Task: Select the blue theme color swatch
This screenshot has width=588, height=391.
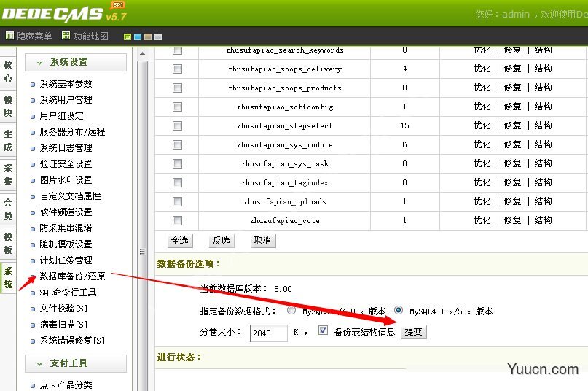Action: tap(138, 36)
